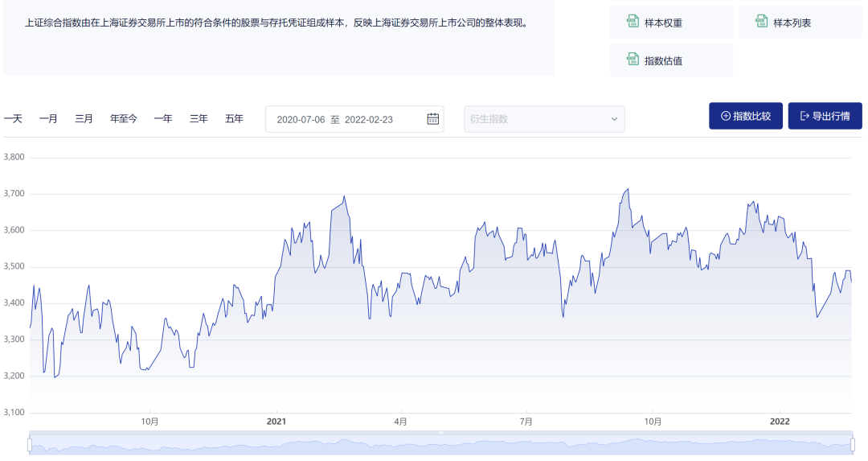Select the 一天 time range

coord(13,118)
